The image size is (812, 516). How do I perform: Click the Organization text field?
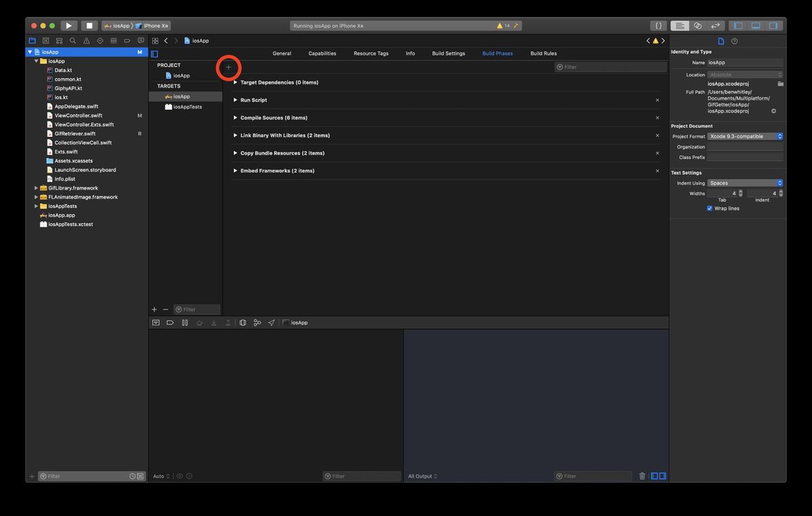[x=745, y=147]
